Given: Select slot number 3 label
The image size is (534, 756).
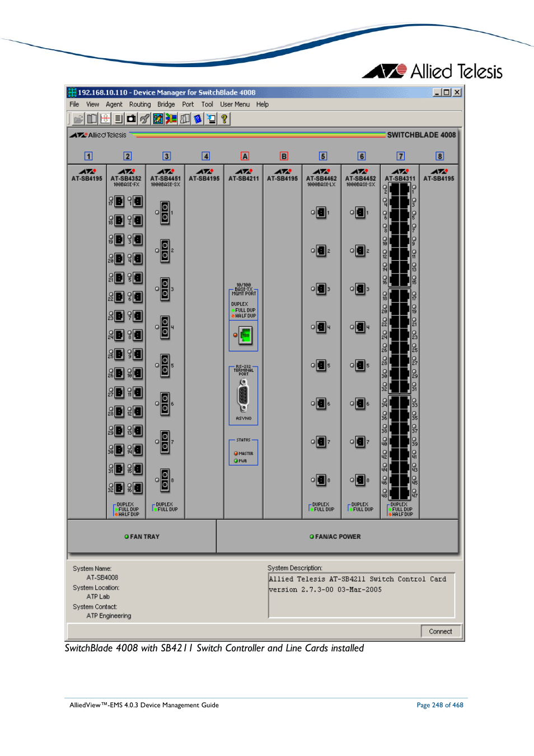Looking at the screenshot, I should click(x=167, y=156).
